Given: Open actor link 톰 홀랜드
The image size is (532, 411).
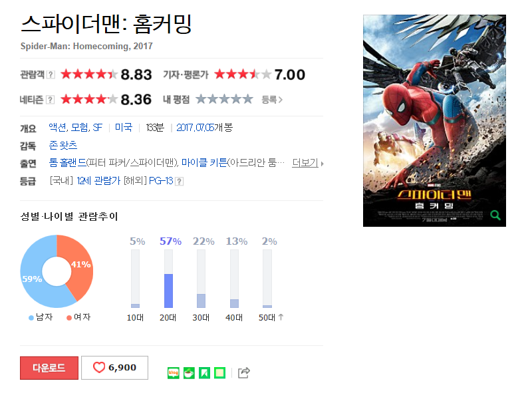Looking at the screenshot, I should 68,163.
